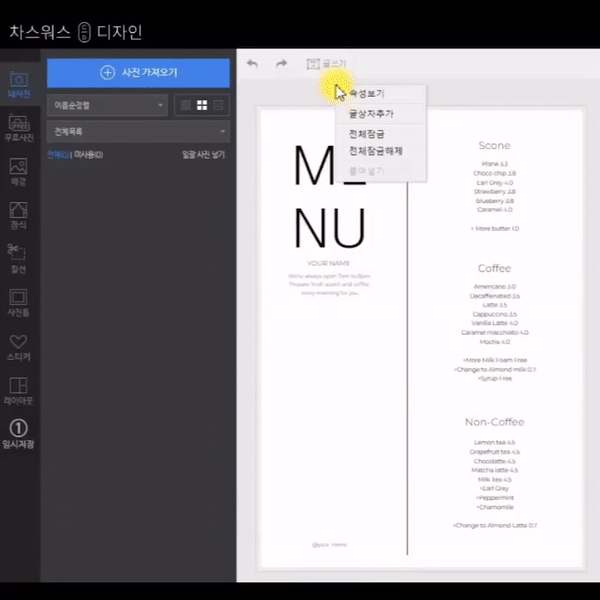Click the Lemon tea 4.5 line
The height and width of the screenshot is (600, 600).
coord(495,442)
